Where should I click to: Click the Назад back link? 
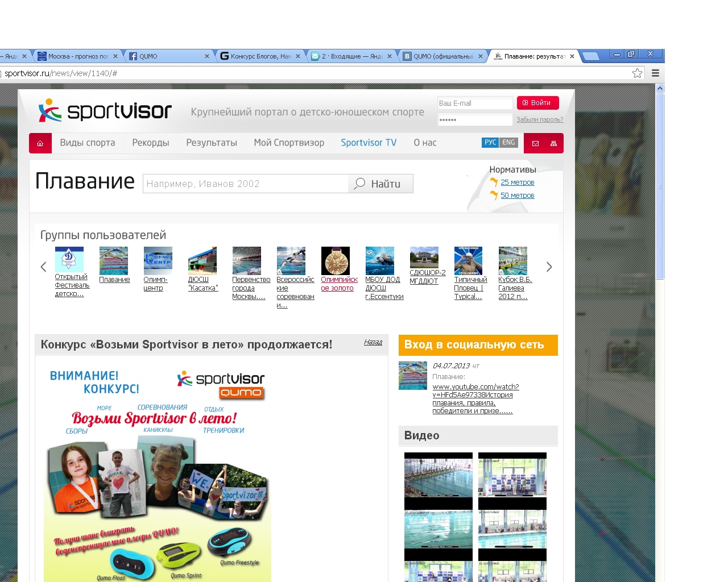(x=373, y=342)
